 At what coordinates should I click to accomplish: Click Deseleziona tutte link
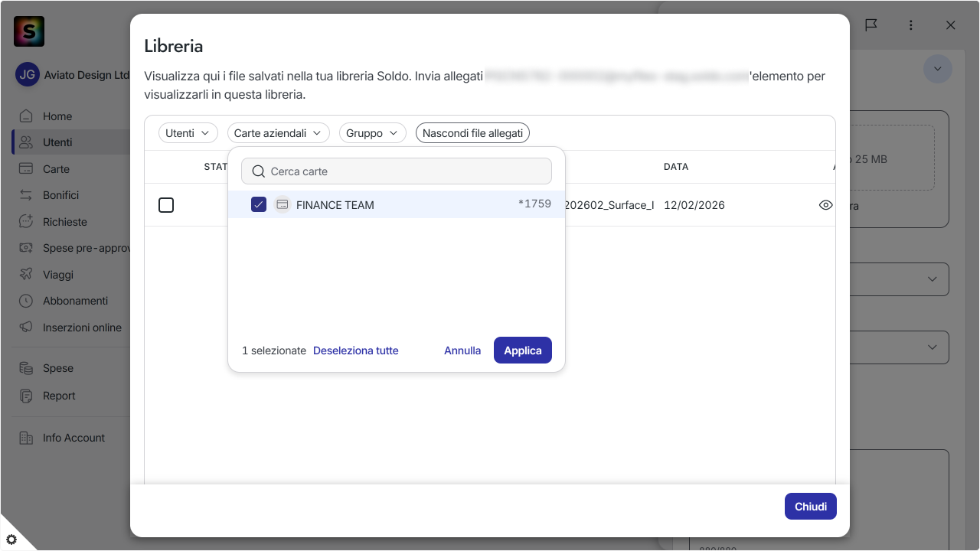click(356, 350)
